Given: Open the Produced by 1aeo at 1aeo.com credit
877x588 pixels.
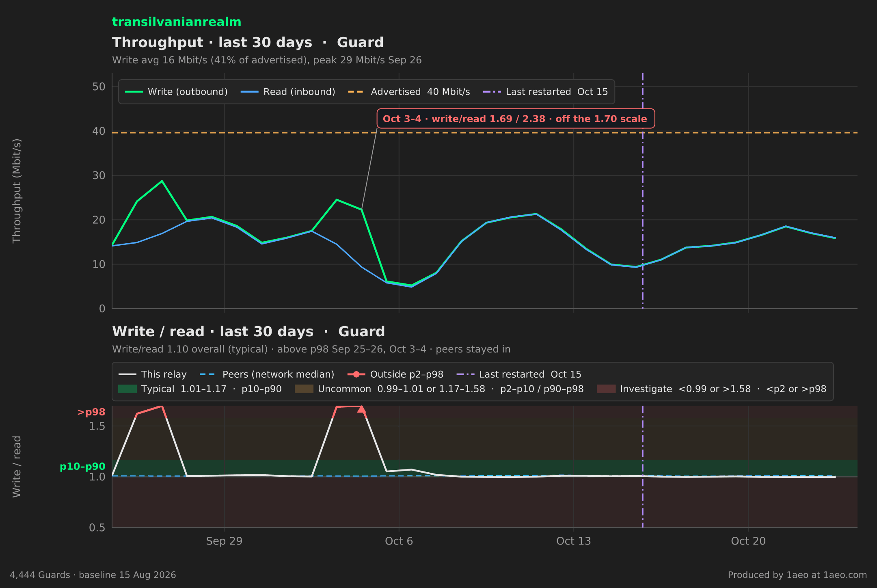Looking at the screenshot, I should [797, 575].
